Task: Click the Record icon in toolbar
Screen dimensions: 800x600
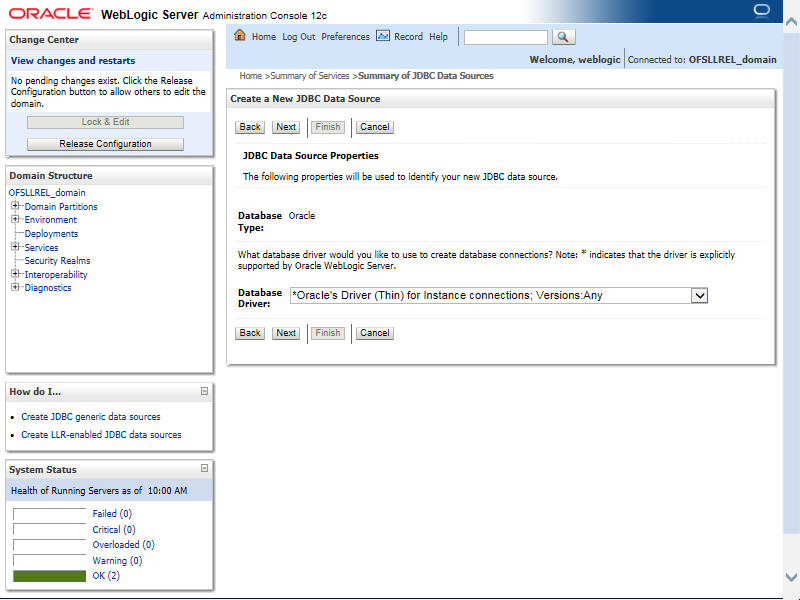Action: 383,36
